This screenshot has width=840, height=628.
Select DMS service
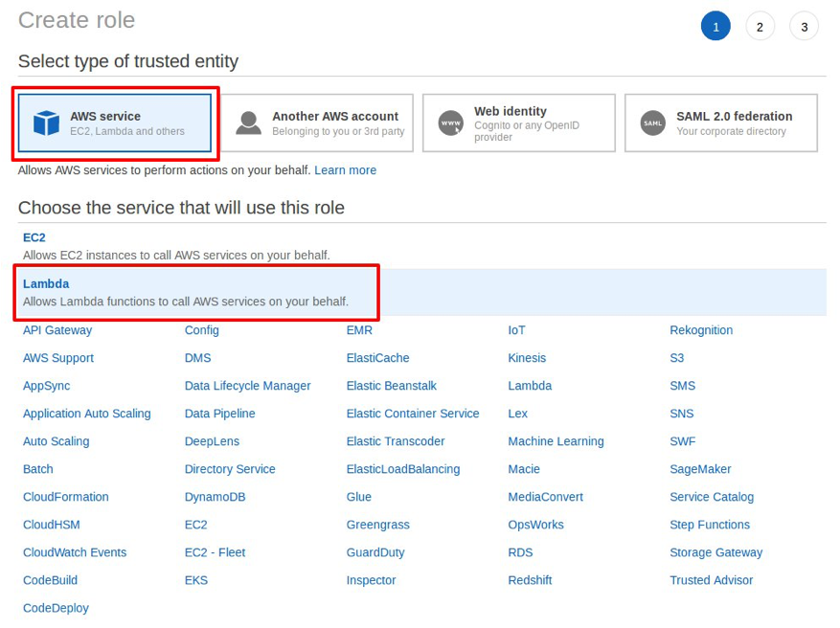[197, 358]
